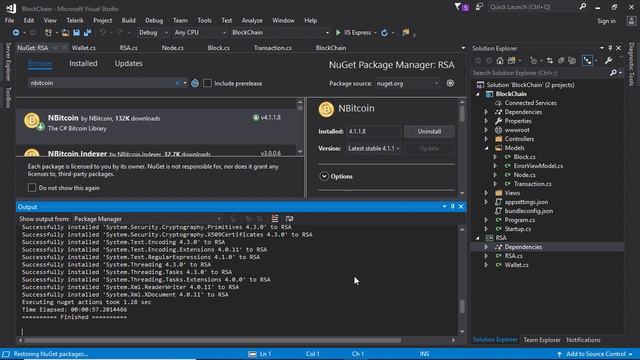Expand the Controllers folder arrow
Screen dimensions: 640x360
pyautogui.click(x=486, y=139)
